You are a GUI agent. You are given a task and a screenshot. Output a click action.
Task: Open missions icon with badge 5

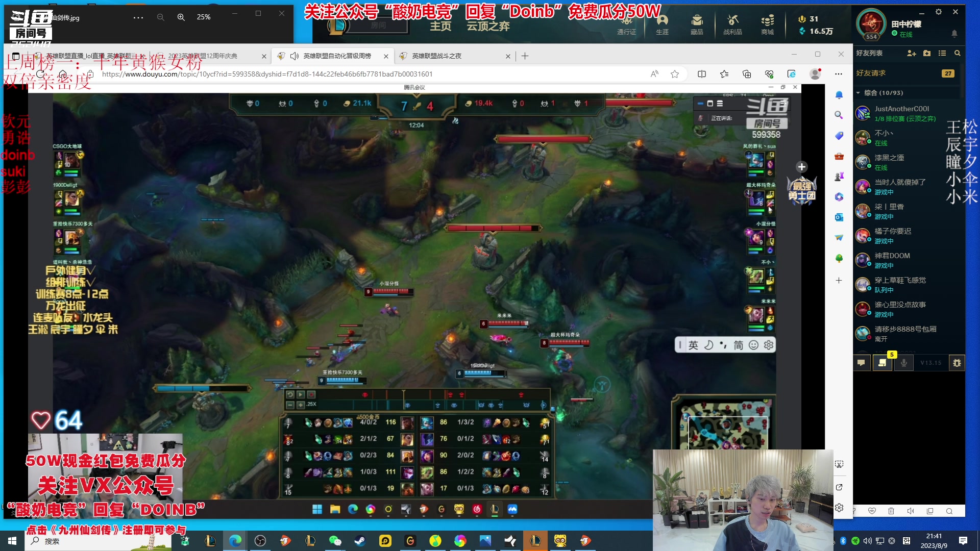(x=882, y=363)
